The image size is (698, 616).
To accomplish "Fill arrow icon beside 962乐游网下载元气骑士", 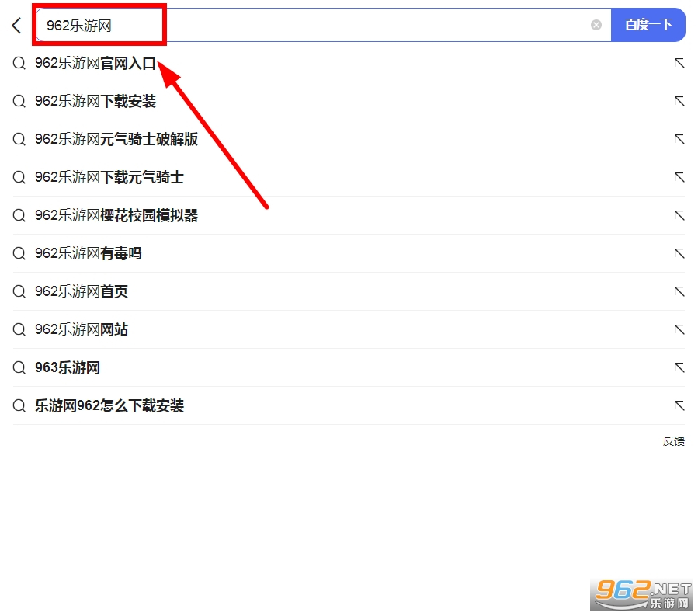I will tap(679, 178).
